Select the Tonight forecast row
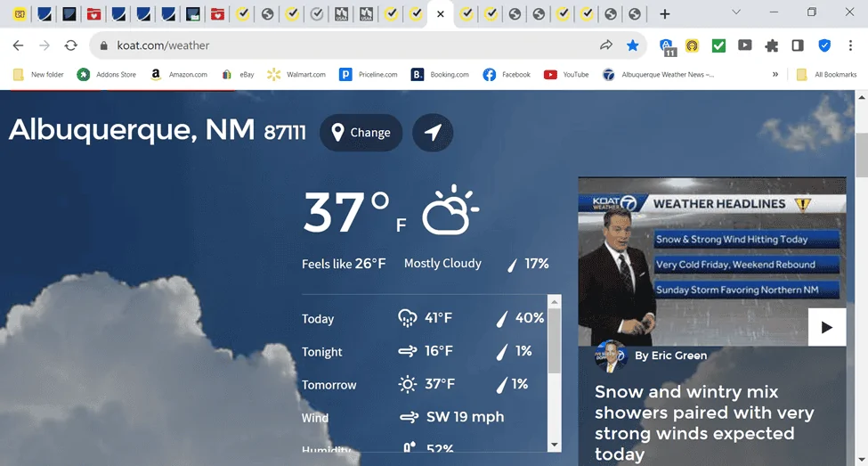Viewport: 868px width, 466px height. pyautogui.click(x=424, y=351)
